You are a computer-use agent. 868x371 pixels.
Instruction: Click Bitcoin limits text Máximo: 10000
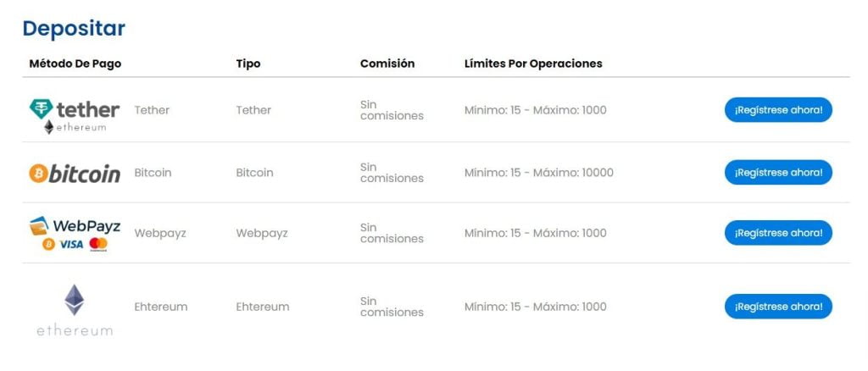[574, 173]
